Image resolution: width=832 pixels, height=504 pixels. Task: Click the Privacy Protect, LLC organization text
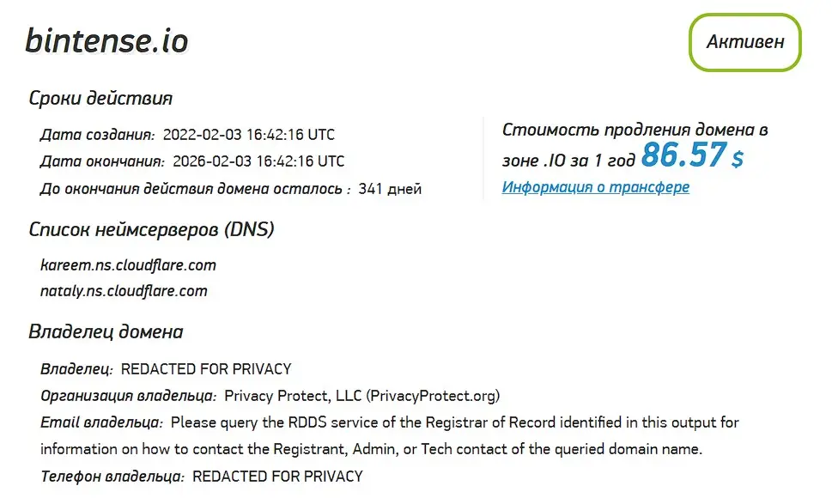(361, 396)
